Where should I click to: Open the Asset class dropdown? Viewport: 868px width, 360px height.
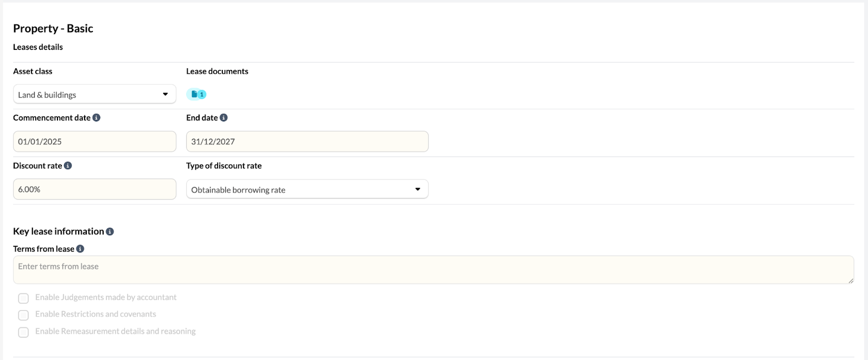click(94, 94)
